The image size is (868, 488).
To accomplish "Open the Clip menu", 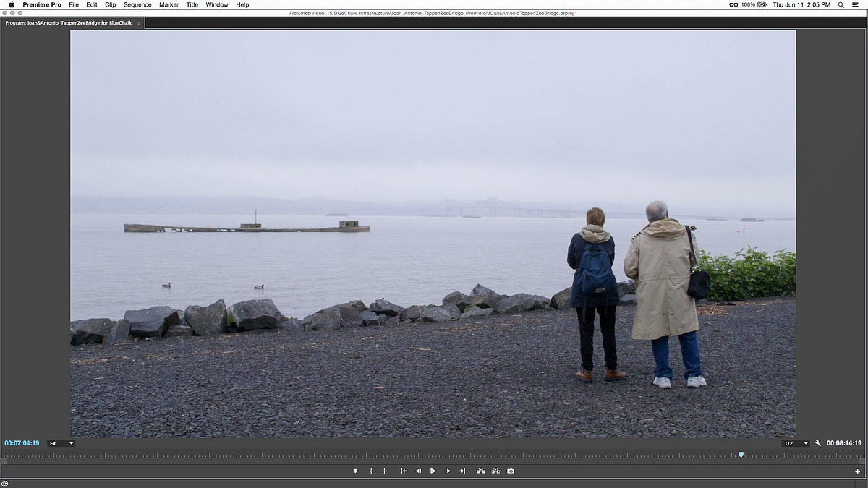I will [111, 4].
